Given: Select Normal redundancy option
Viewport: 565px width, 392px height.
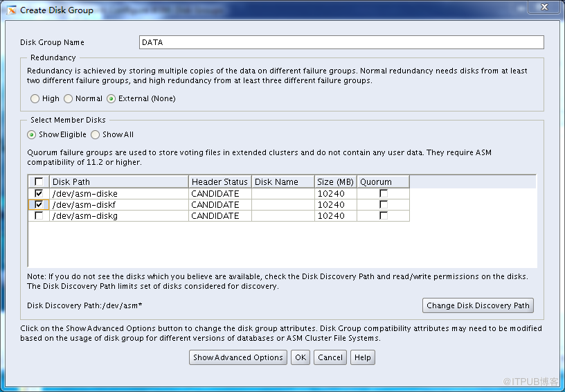Looking at the screenshot, I should 69,99.
